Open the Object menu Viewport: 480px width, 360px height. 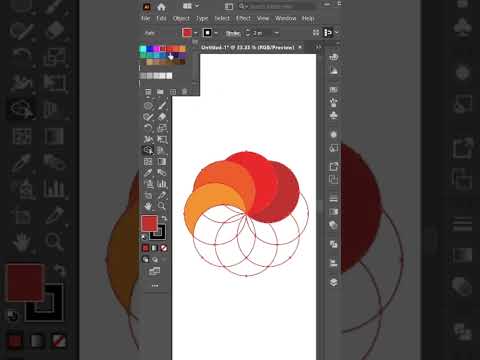click(x=181, y=18)
